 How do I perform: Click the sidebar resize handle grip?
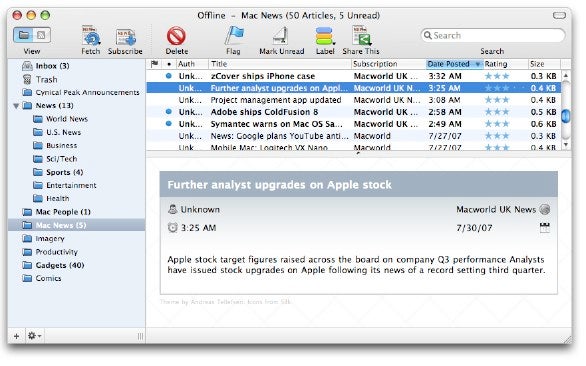click(x=141, y=336)
